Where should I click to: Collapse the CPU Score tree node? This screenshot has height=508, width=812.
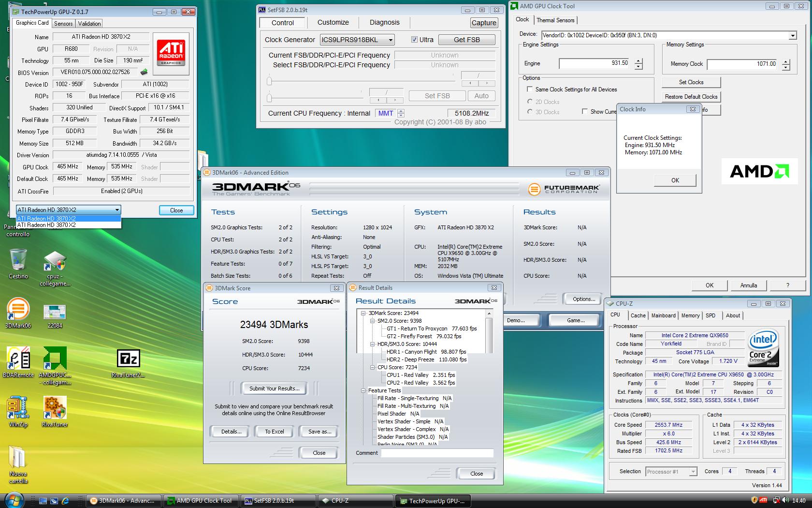pos(372,367)
